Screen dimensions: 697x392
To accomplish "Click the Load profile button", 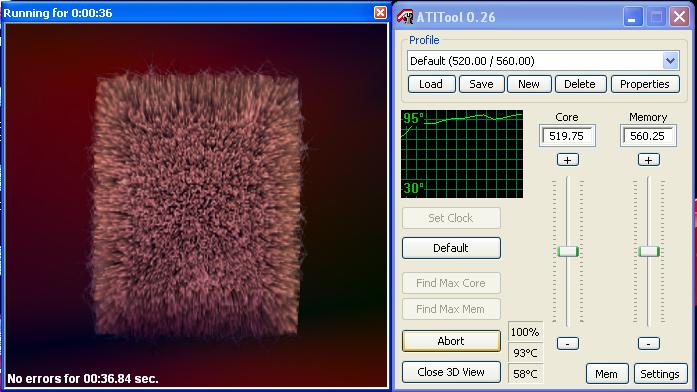I will (431, 84).
